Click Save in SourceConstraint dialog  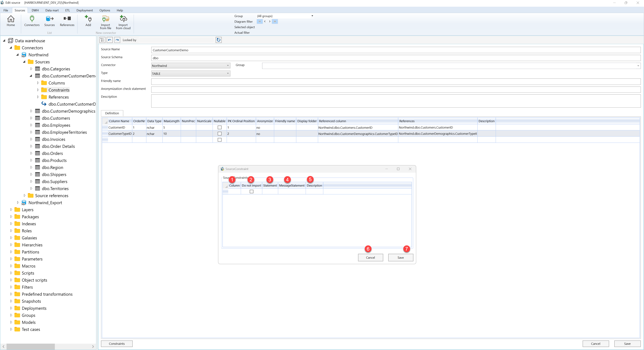coord(400,258)
